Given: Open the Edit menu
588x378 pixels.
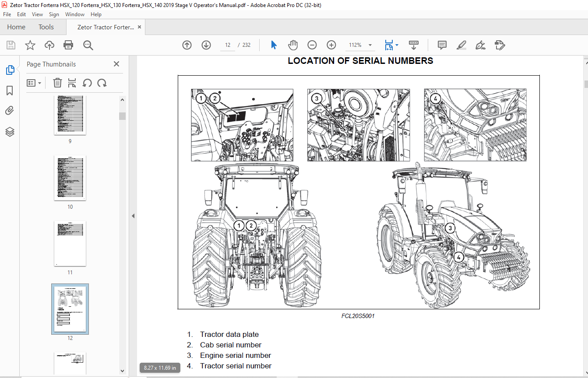Looking at the screenshot, I should [21, 14].
